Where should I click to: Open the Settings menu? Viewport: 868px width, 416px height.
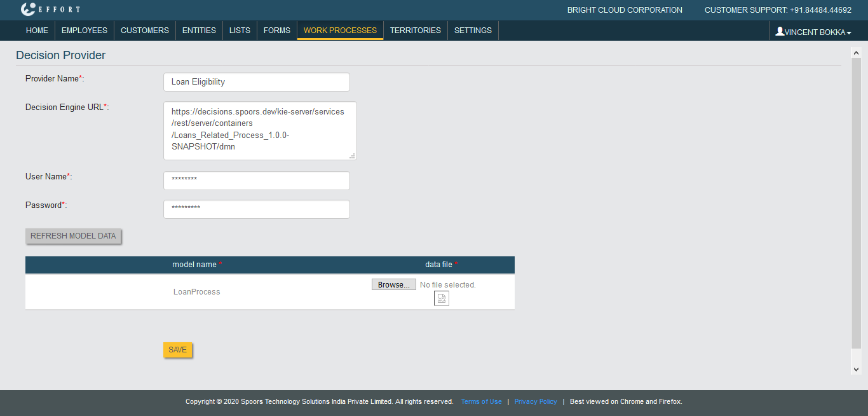tap(473, 31)
